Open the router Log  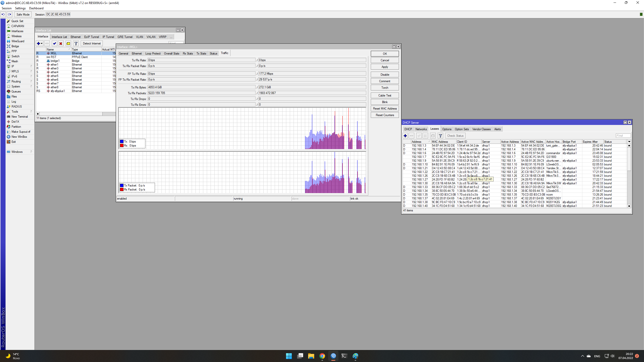click(x=14, y=102)
